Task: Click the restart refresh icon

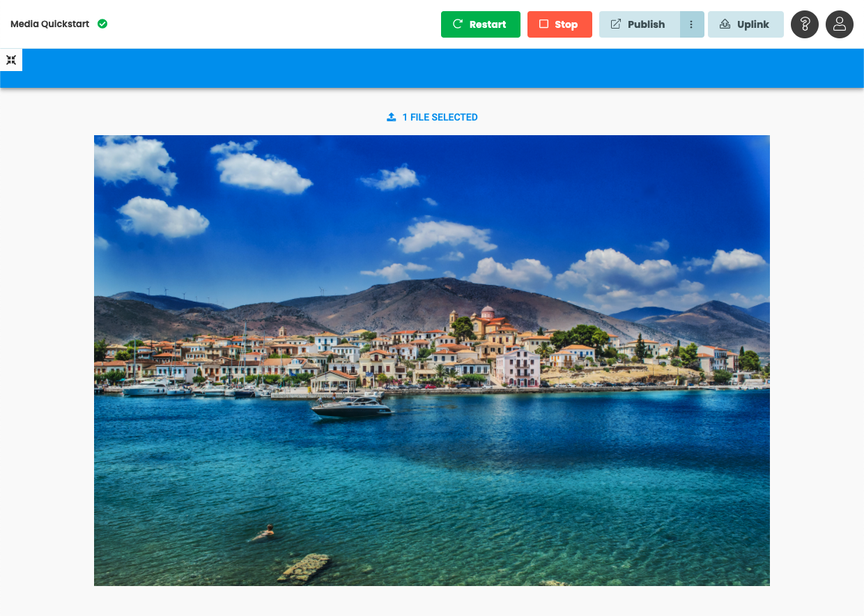Action: click(457, 24)
